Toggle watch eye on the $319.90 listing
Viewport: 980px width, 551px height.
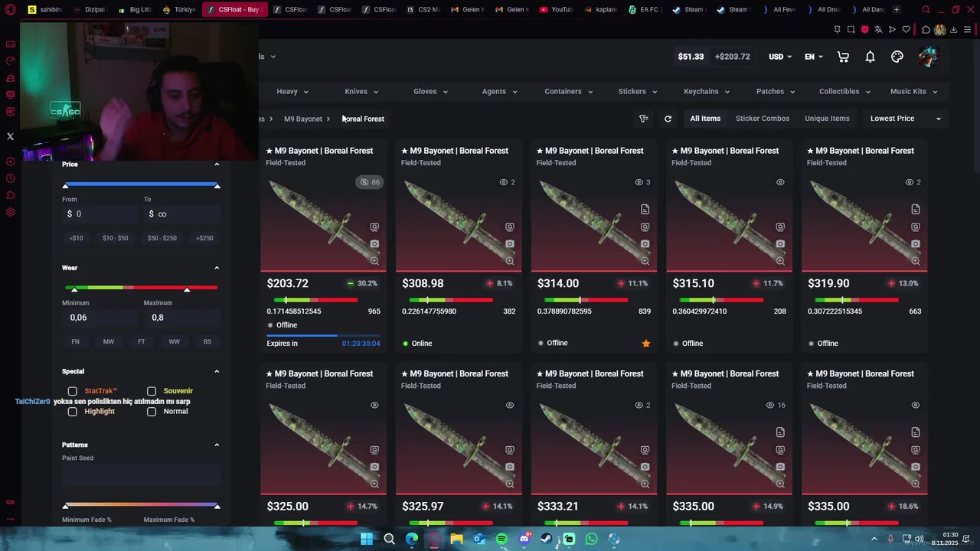pyautogui.click(x=910, y=182)
